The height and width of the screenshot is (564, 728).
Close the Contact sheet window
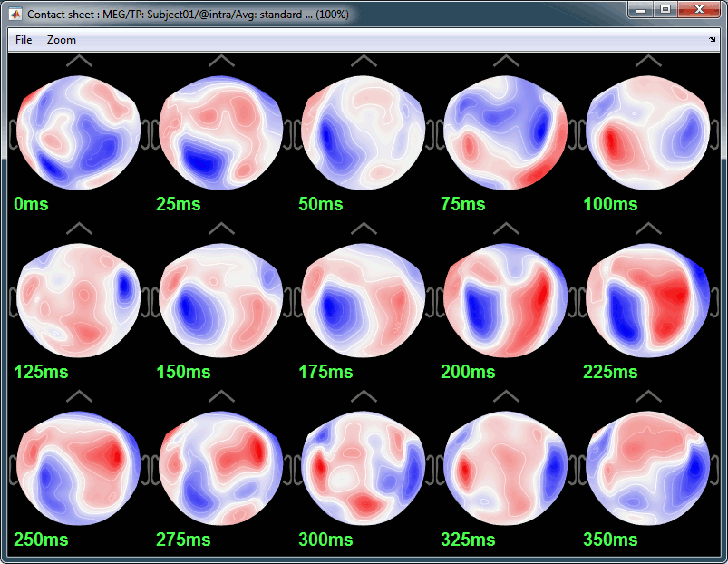coord(699,10)
